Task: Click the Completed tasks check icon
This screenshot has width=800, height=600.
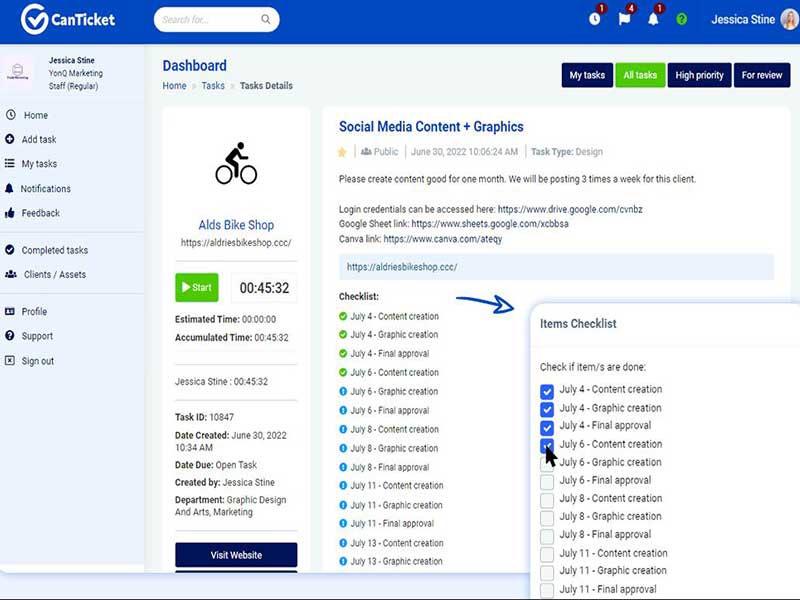Action: point(10,250)
